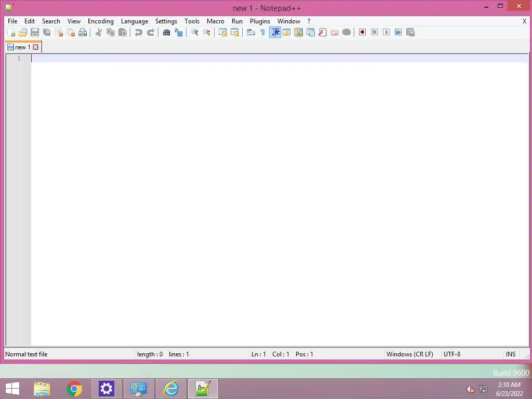Open the ? help menu
The image size is (532, 399).
point(309,21)
